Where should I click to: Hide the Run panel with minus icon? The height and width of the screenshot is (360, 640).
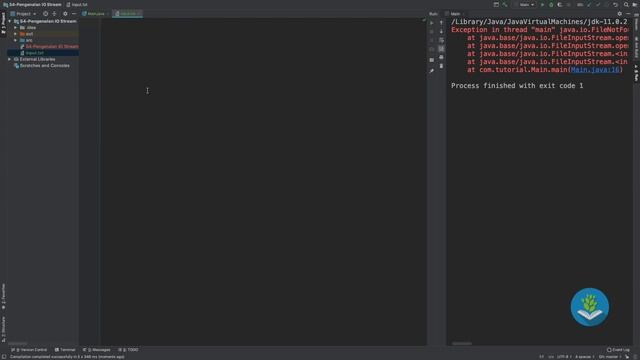(628, 13)
